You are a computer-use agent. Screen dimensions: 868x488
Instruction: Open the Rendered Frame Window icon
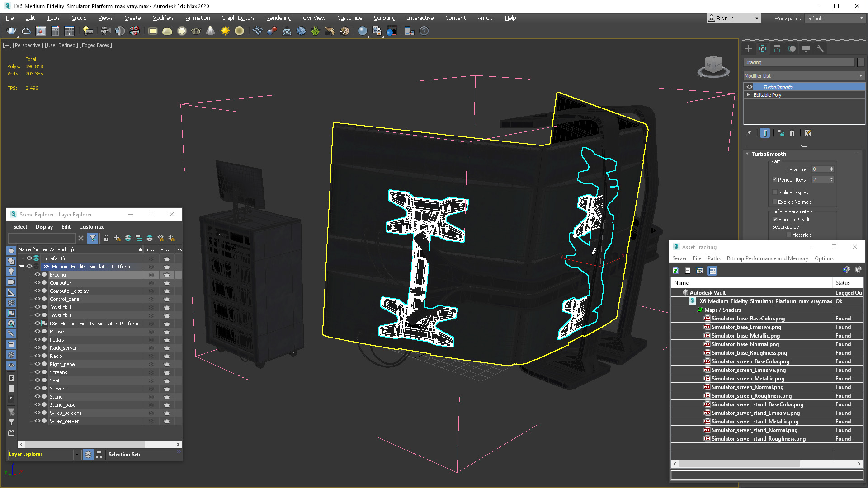pos(41,31)
